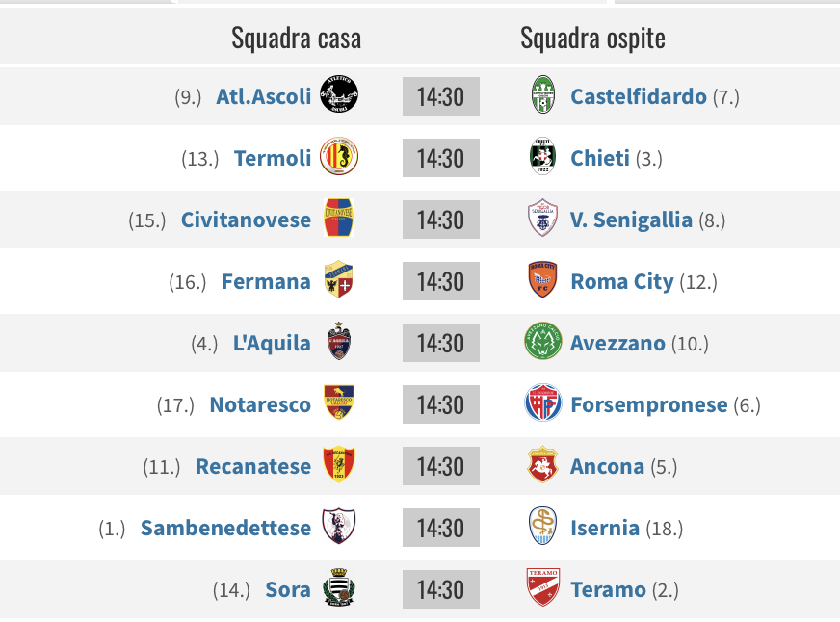Image resolution: width=840 pixels, height=622 pixels.
Task: Click the Squadra ospite column header
Action: point(592,38)
